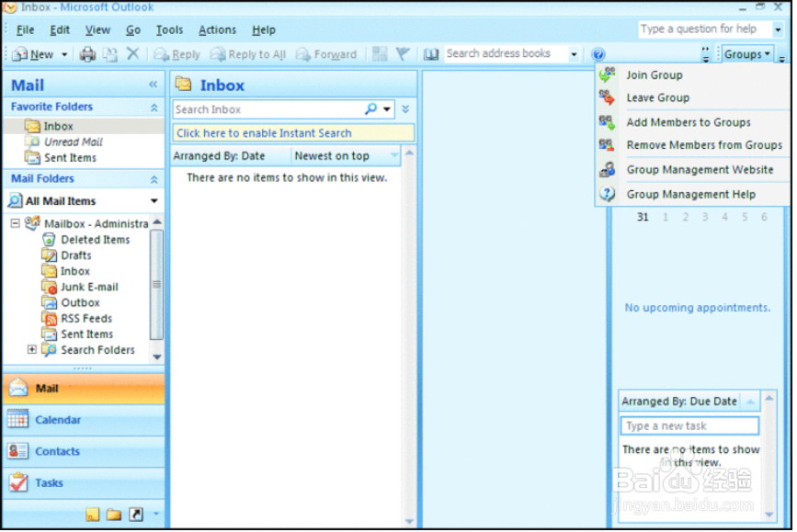Click the Add Members to Groups icon
The width and height of the screenshot is (797, 532).
[x=607, y=122]
